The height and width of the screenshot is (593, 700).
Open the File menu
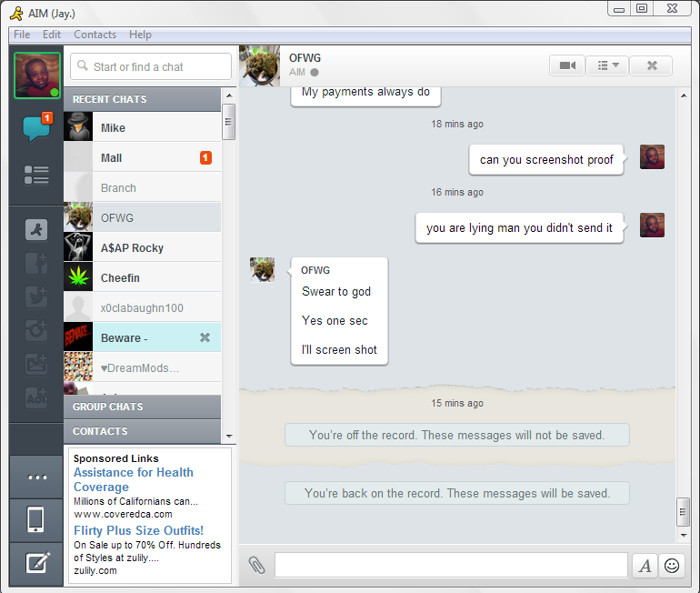click(22, 35)
